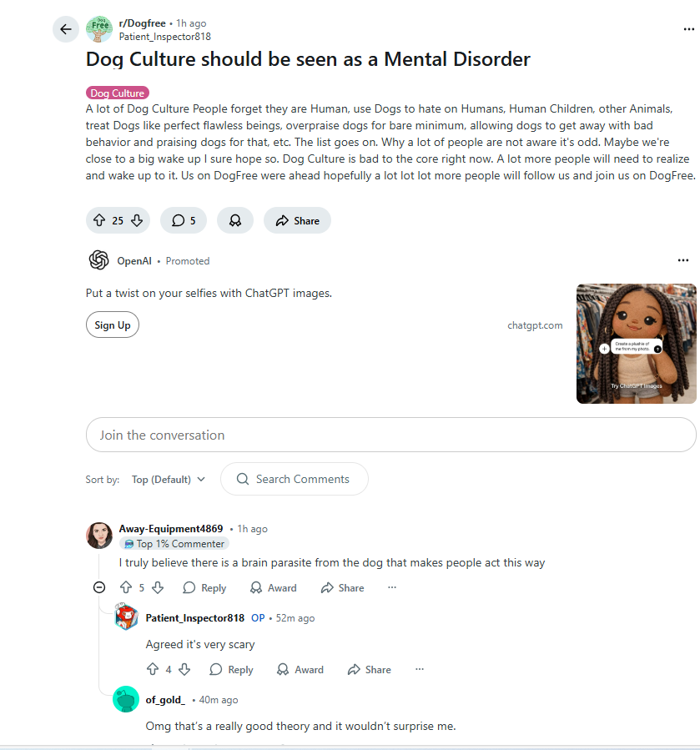This screenshot has width=700, height=750.
Task: Visit the r/Dogfree community link
Action: 142,23
